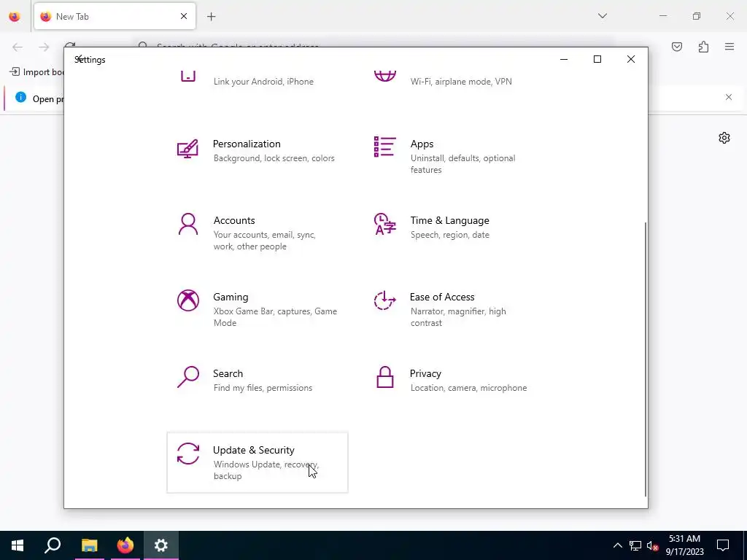Viewport: 747px width, 560px height.
Task: Select the New Tab tab in Firefox
Action: pos(115,16)
